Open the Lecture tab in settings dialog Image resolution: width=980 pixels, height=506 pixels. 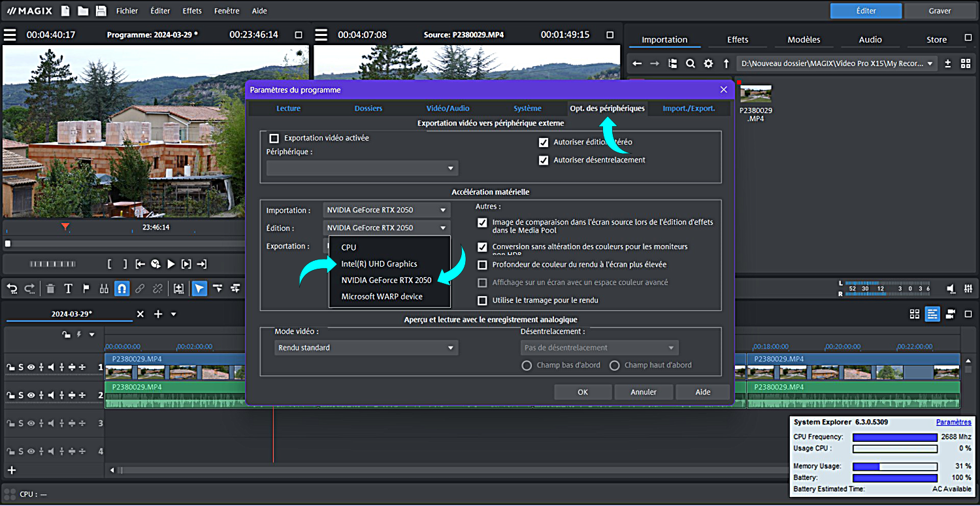pos(288,109)
